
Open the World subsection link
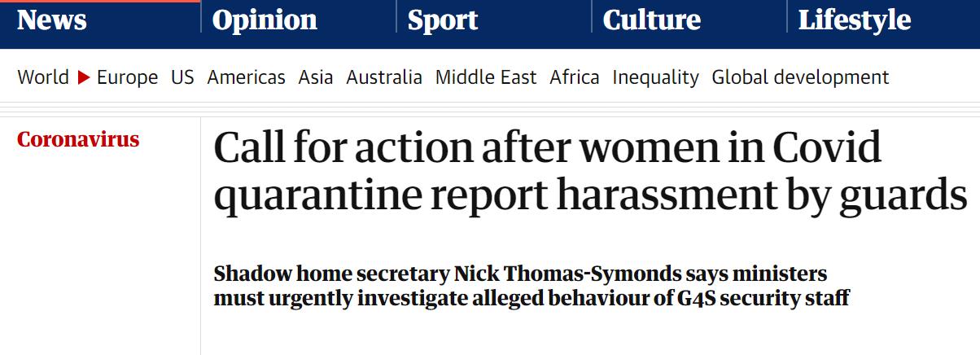[43, 77]
